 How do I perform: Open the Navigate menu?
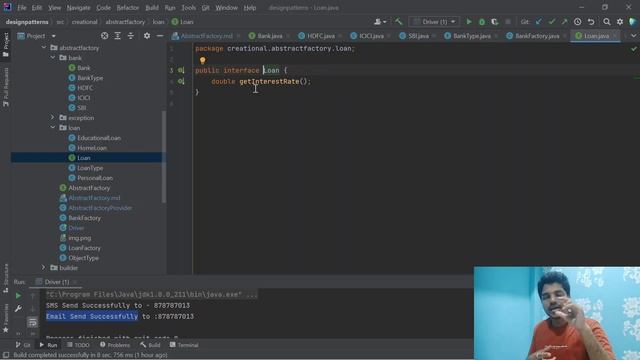78,8
